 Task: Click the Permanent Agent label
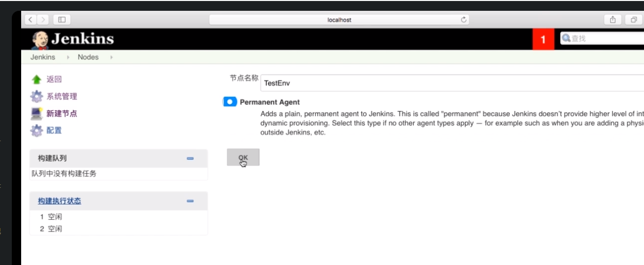click(x=270, y=102)
